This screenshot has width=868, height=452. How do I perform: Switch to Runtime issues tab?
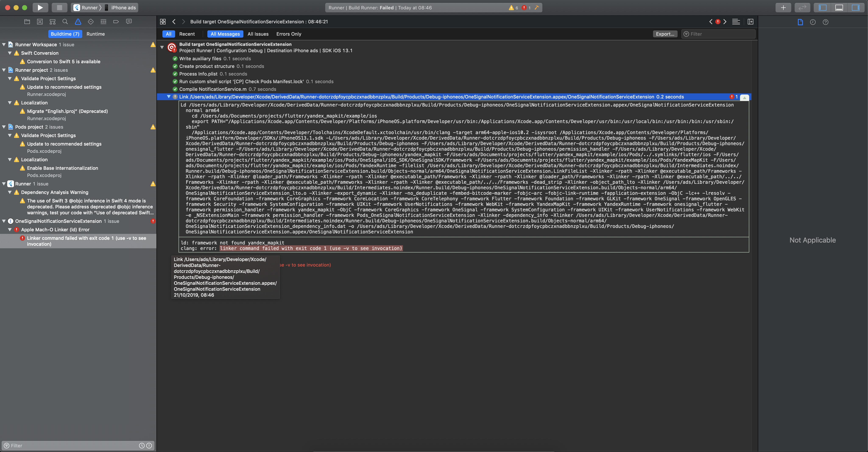(x=96, y=34)
